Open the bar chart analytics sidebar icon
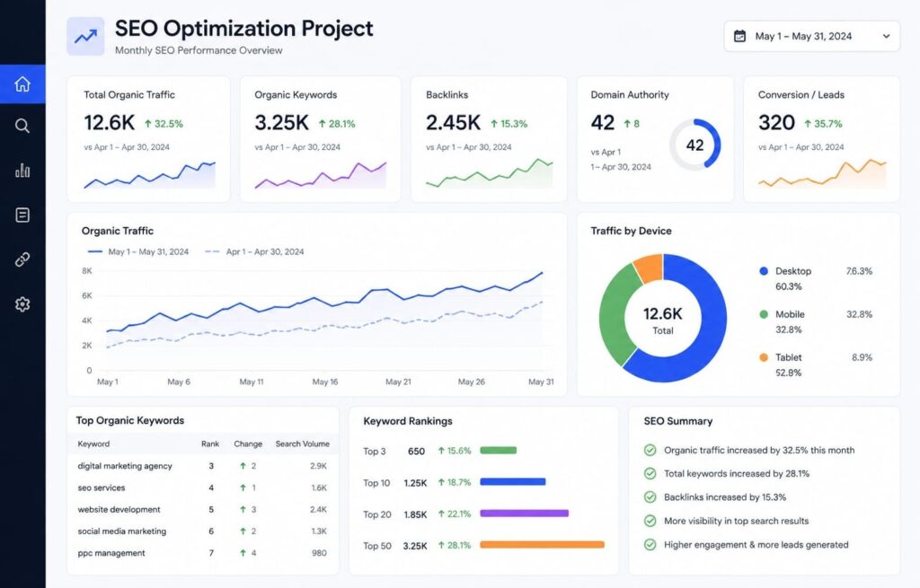 (x=22, y=171)
